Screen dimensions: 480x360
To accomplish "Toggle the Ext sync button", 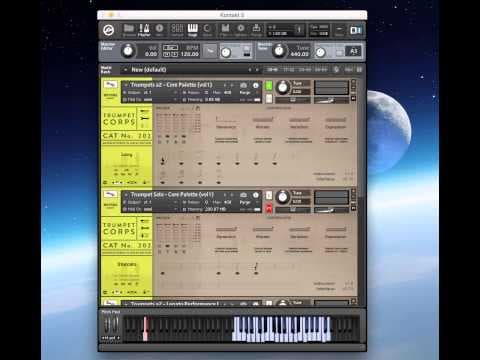I will [170, 48].
